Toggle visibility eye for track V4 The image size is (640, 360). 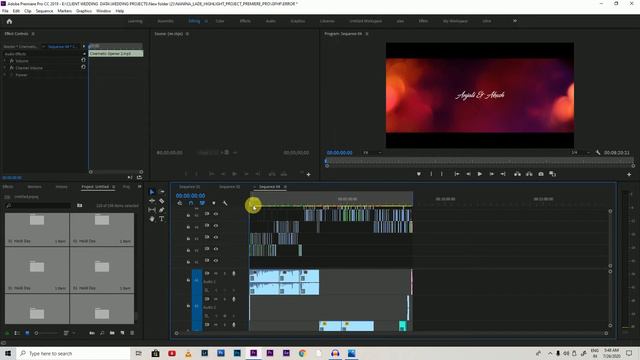pos(216,226)
